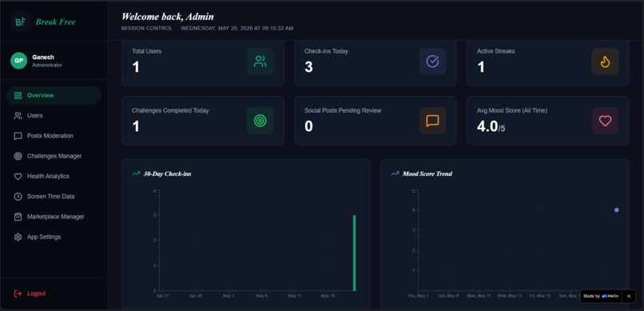Click the Total Users people icon tile
This screenshot has height=311, width=644.
pyautogui.click(x=260, y=62)
